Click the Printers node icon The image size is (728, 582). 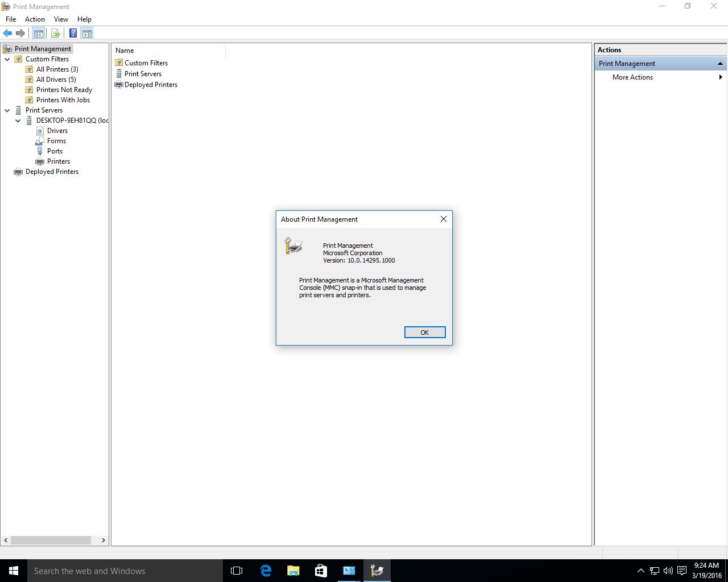pos(40,161)
